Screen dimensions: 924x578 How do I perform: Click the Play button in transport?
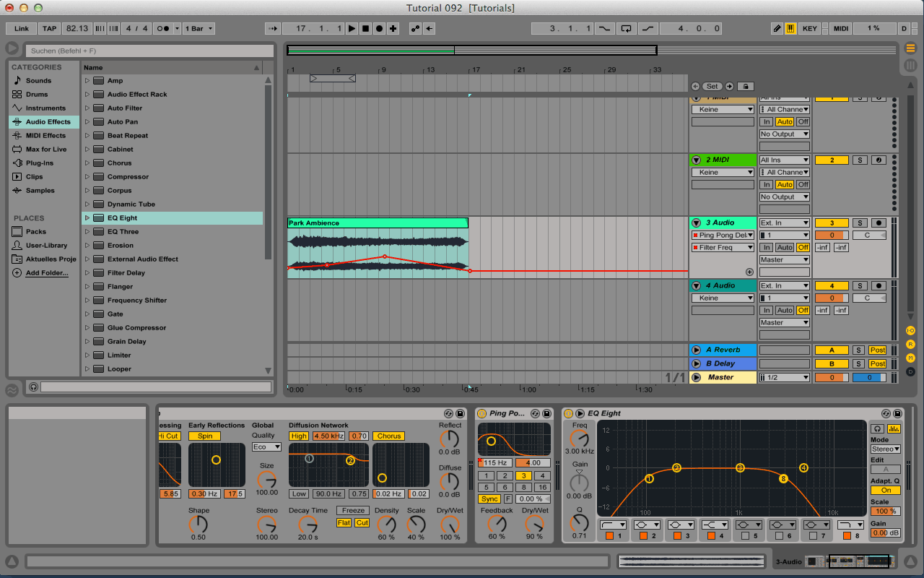pyautogui.click(x=352, y=29)
